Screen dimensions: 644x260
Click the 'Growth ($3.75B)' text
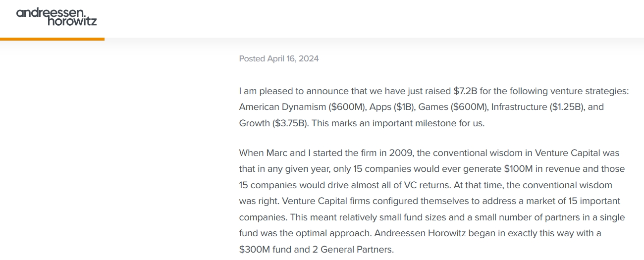point(273,123)
